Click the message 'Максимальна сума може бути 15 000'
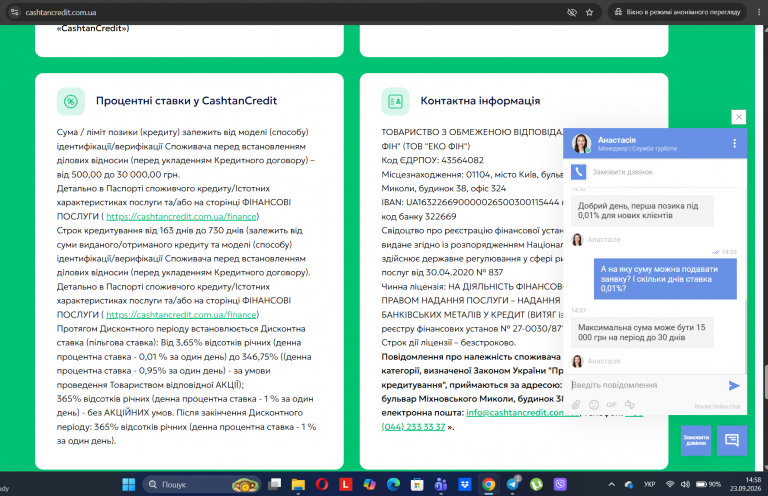Viewport: 768px width, 496px height. pos(642,332)
